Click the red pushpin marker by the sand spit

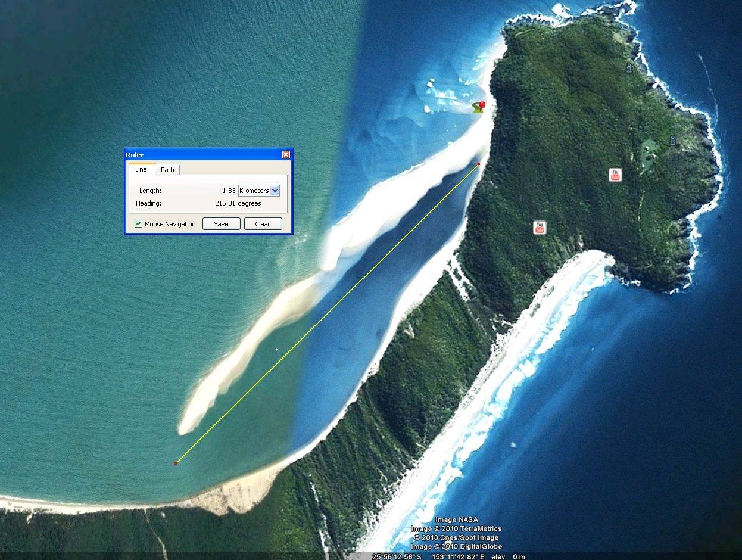[482, 104]
